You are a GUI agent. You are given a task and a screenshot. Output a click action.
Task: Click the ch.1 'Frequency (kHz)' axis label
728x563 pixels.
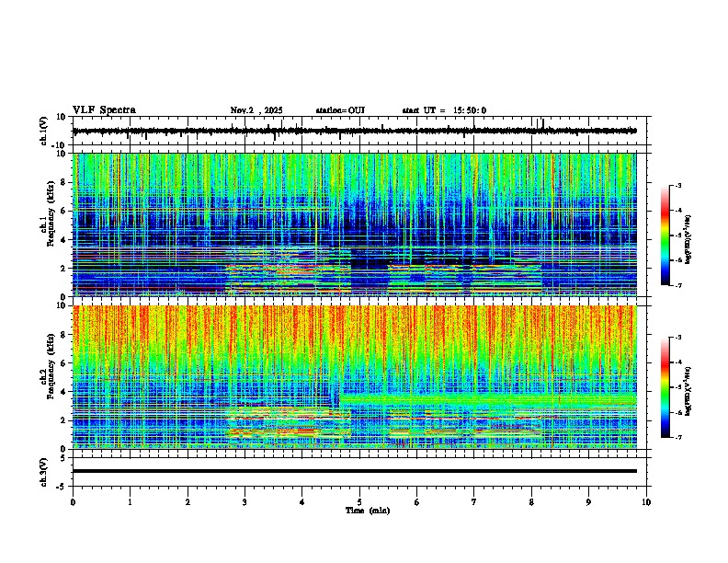[51, 214]
